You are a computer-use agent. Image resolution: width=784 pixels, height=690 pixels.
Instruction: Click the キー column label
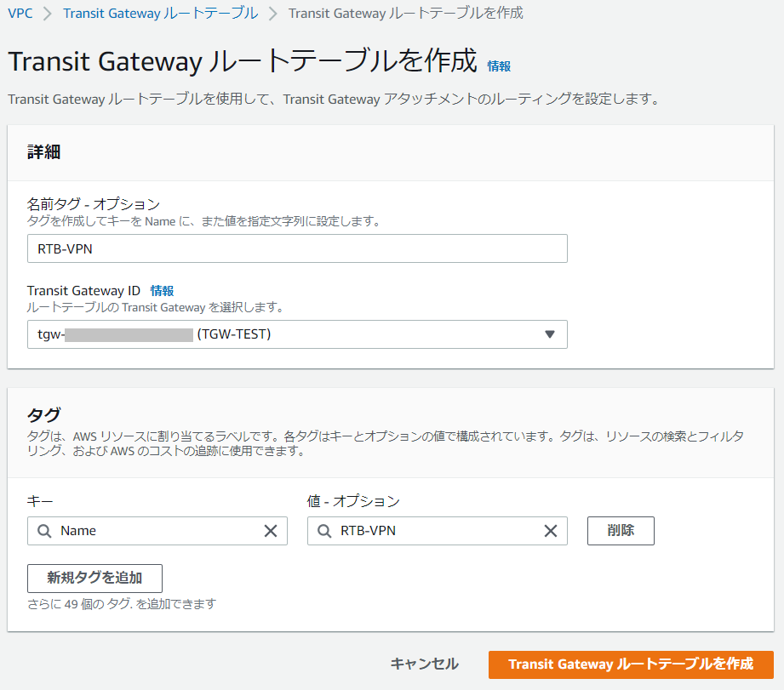tap(40, 500)
